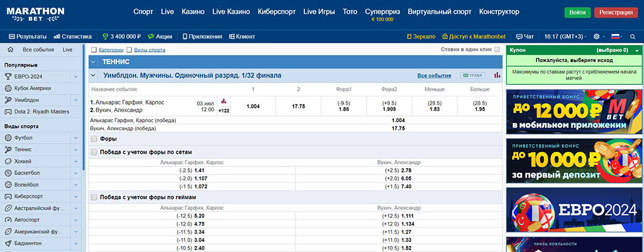This screenshot has height=252, width=644.
Task: Open Приложения apps link
Action: (203, 37)
